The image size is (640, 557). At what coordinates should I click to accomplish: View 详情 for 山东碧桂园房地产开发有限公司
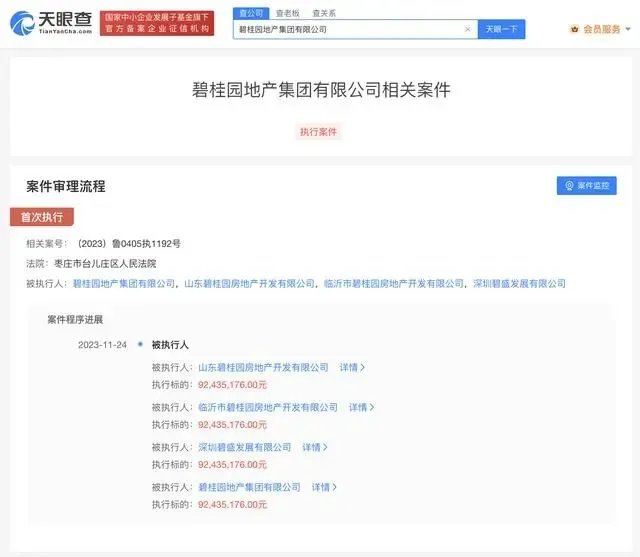352,367
